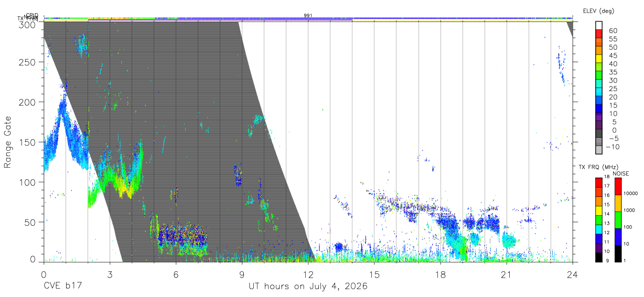Click the '991' CPID value at top
Viewport: 644px width, 297px height.
[308, 16]
